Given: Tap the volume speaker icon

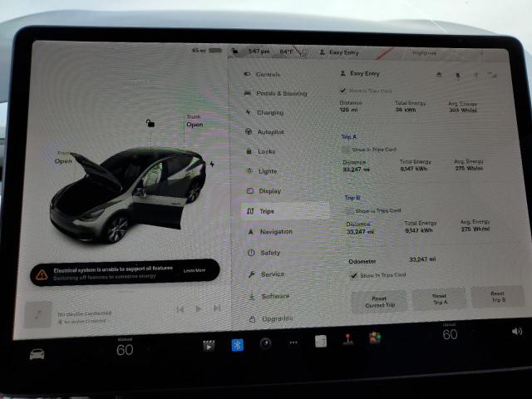Looking at the screenshot, I should coord(517,331).
